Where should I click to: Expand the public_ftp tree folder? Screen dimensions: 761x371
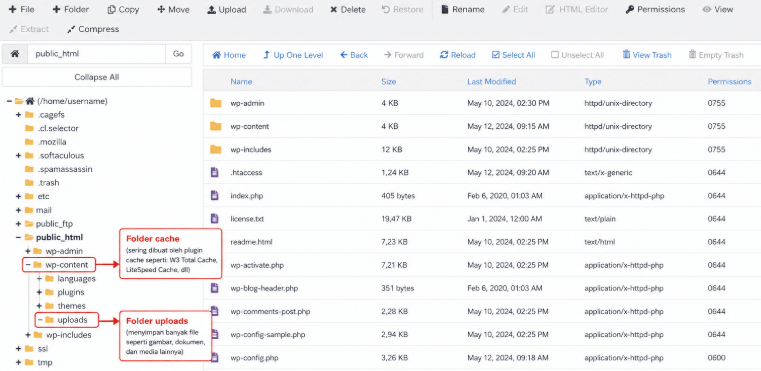(x=18, y=223)
